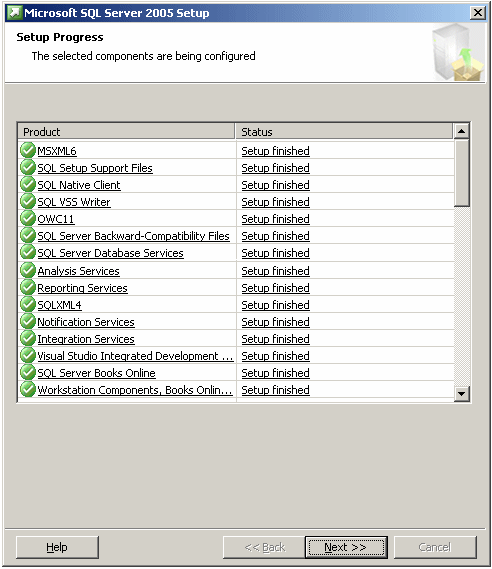
Task: Click the green checkmark icon next to SQL Native Client
Action: click(x=28, y=184)
